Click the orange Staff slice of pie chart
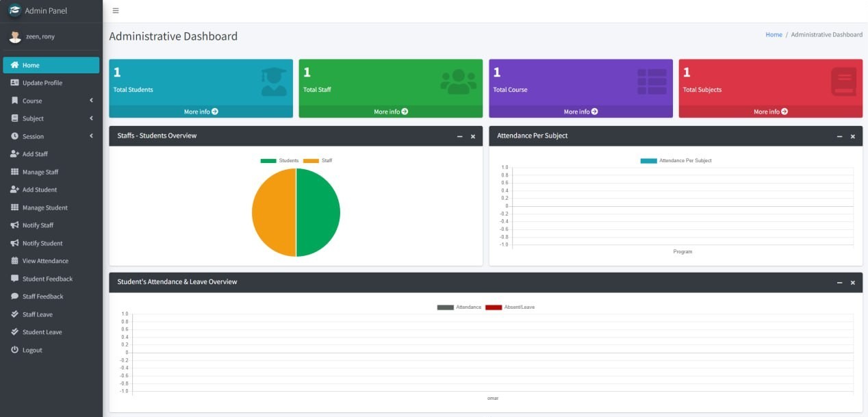Screen dimensions: 868x417 tap(274, 212)
